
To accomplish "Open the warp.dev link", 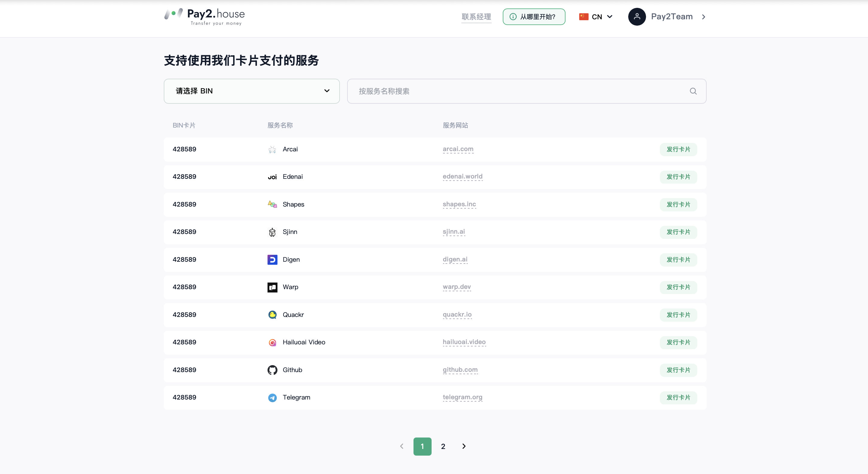I will 457,287.
